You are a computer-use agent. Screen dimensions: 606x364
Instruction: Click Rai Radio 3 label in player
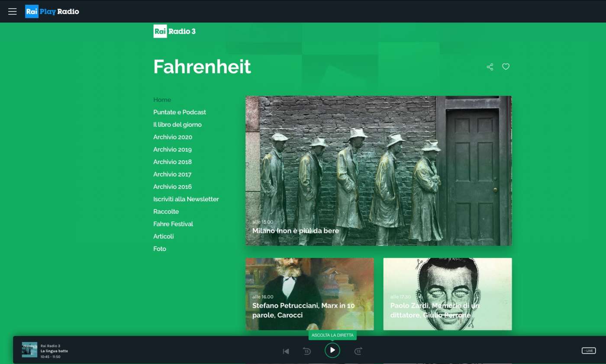pos(50,346)
